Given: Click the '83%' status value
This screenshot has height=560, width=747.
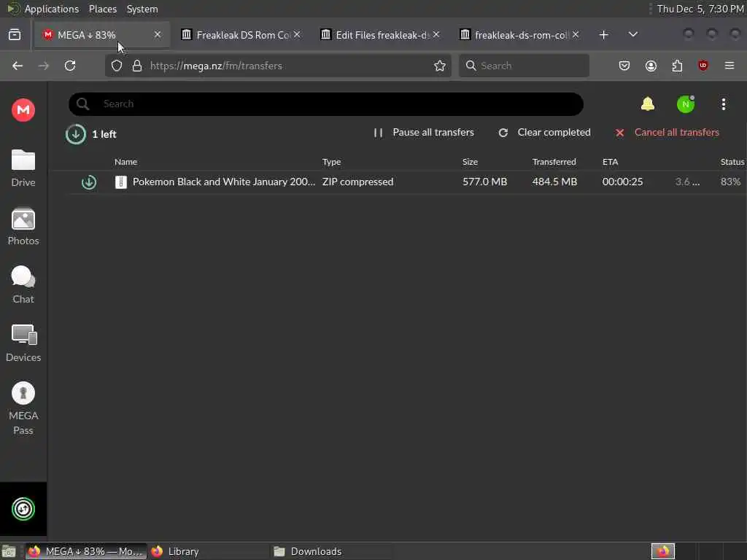Looking at the screenshot, I should click(x=730, y=182).
